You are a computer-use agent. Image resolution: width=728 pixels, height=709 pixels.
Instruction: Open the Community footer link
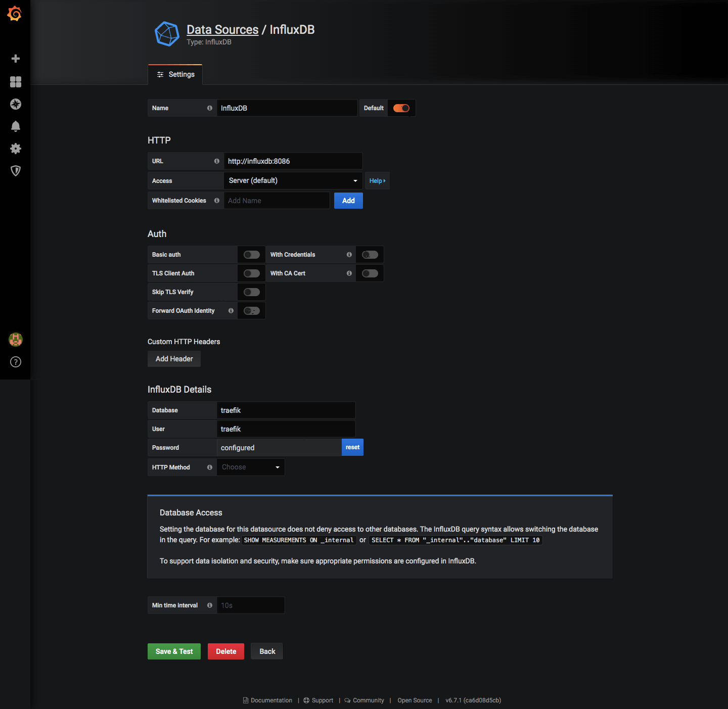click(365, 700)
